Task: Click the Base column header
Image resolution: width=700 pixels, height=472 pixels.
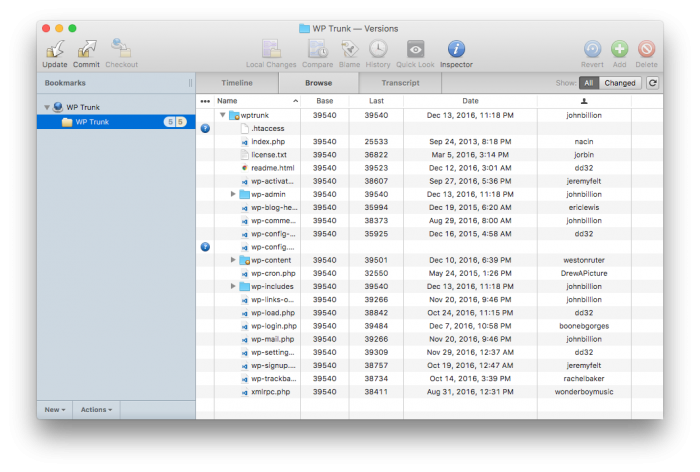Action: point(325,101)
